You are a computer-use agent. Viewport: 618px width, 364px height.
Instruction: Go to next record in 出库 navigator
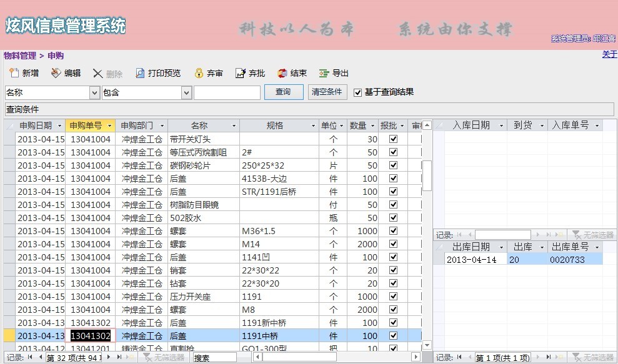point(538,357)
